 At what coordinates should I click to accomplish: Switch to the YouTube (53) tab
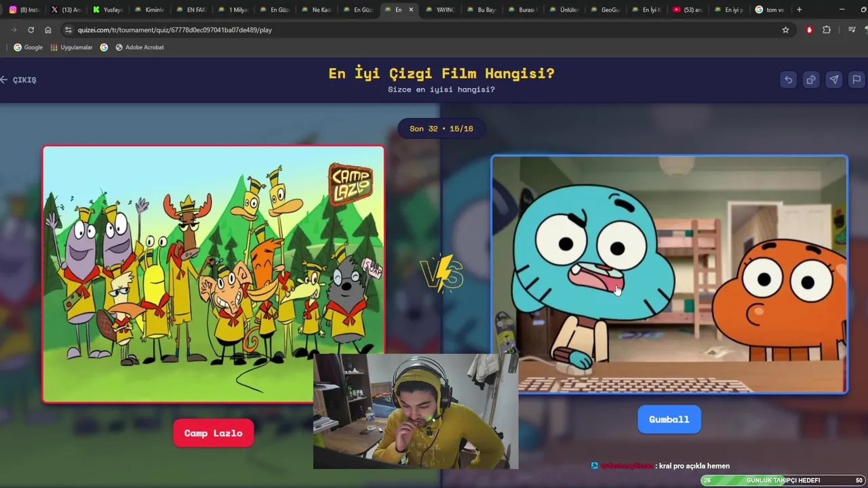point(688,9)
